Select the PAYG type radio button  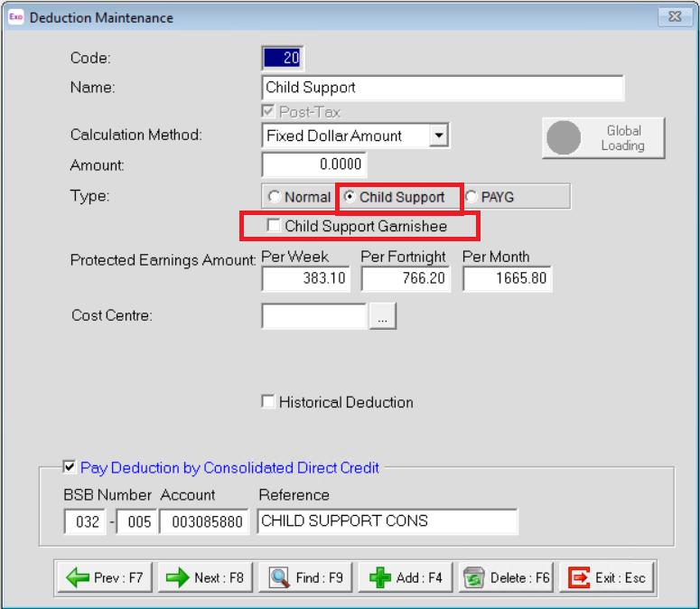471,196
